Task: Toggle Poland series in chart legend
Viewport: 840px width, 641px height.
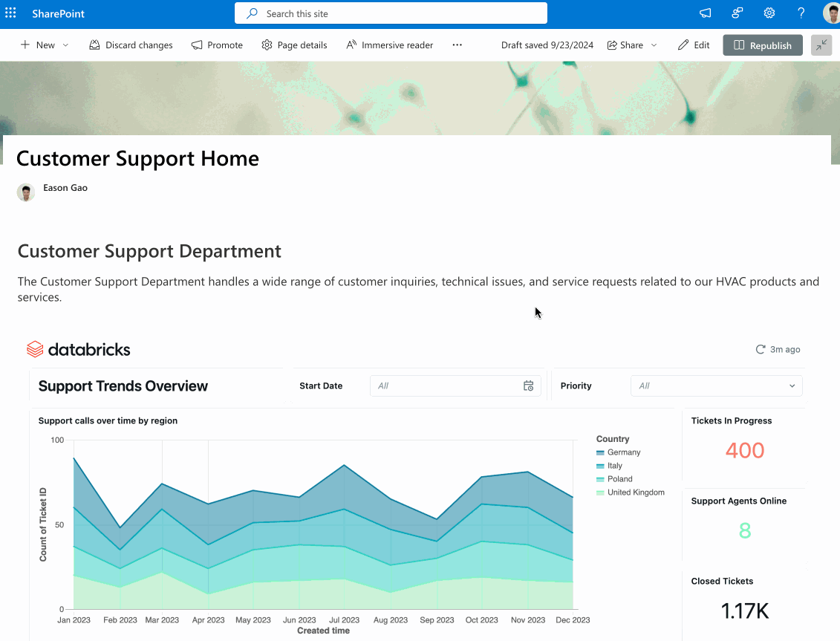Action: (619, 479)
